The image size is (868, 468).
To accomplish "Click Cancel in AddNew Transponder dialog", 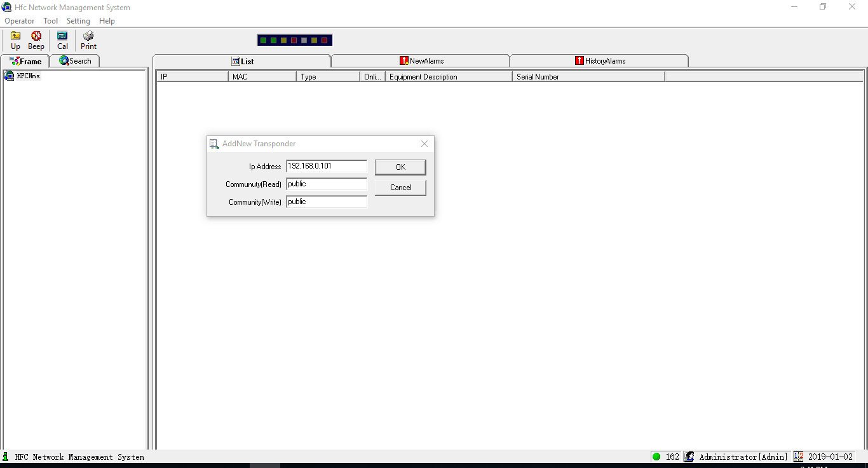I will pyautogui.click(x=400, y=188).
